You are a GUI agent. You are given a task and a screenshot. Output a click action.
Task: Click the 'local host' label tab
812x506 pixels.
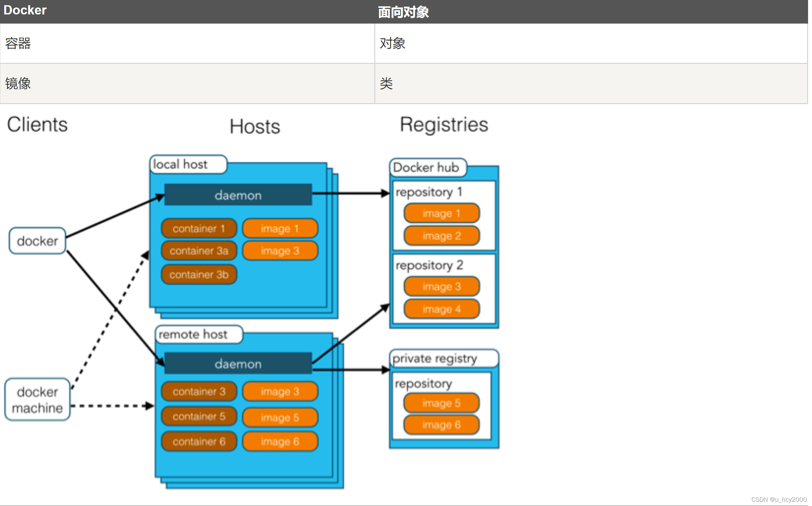[x=188, y=164]
